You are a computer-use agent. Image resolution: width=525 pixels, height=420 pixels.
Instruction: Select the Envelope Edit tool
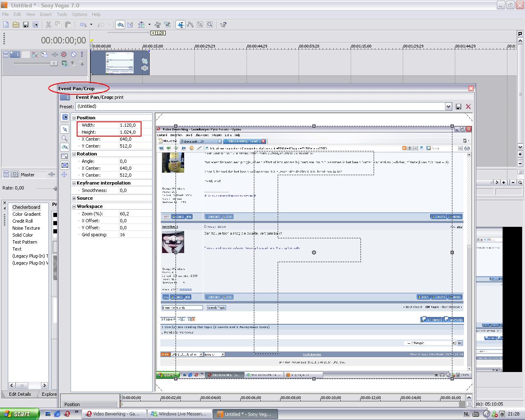click(x=190, y=25)
